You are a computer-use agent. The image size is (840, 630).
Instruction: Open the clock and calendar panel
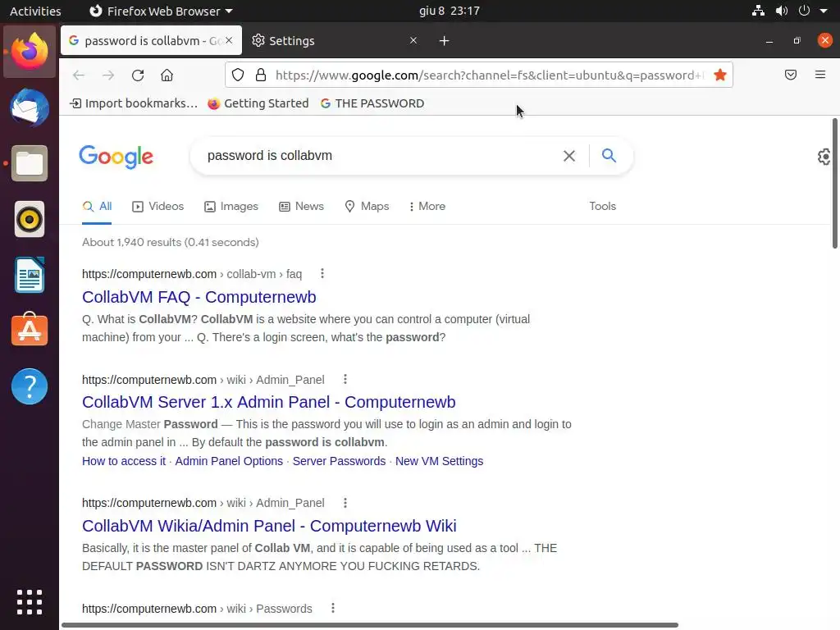tap(449, 11)
